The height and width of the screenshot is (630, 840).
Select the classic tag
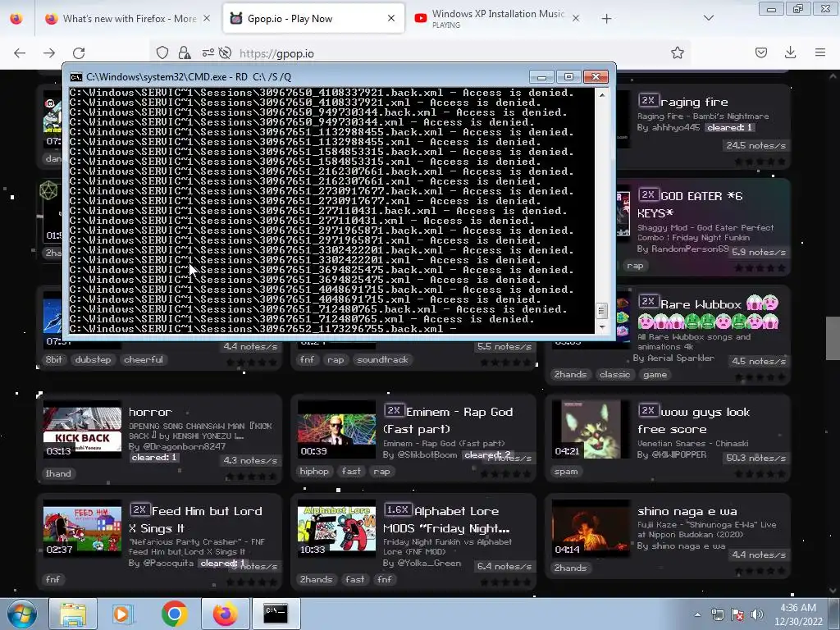coord(614,374)
